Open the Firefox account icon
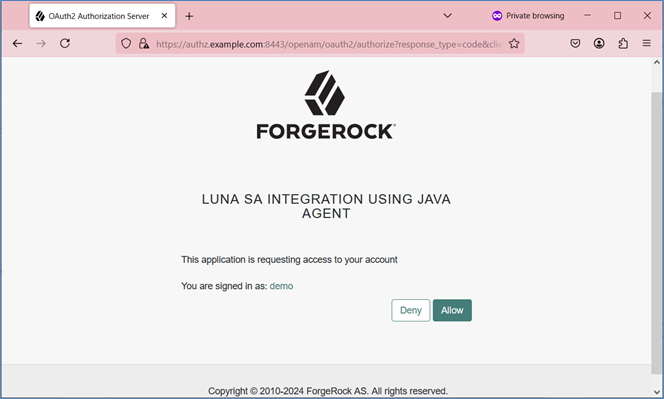The width and height of the screenshot is (664, 399). [x=599, y=43]
